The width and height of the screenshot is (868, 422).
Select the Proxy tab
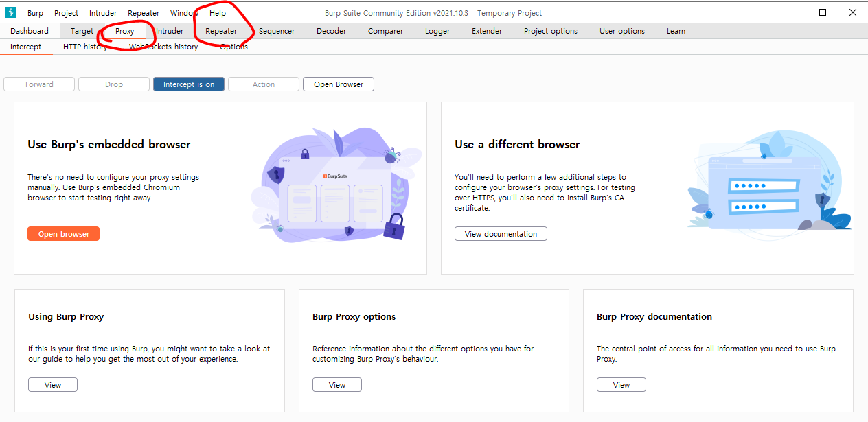[x=125, y=31]
